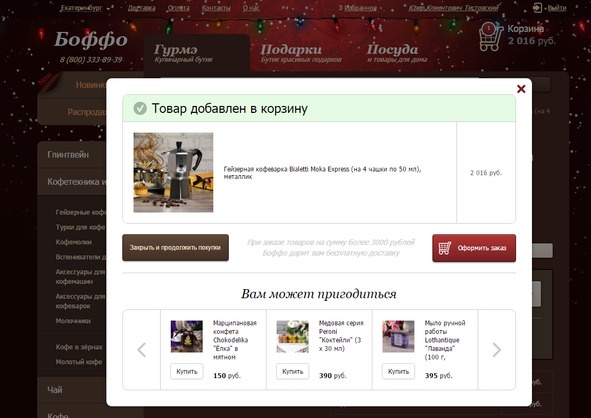
Task: Buy the Lothantique Лаванда soap
Action: click(398, 371)
